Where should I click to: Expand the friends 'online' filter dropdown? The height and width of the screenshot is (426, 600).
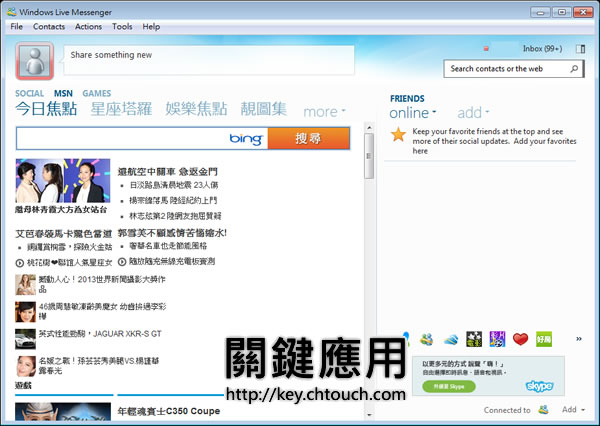click(x=412, y=113)
